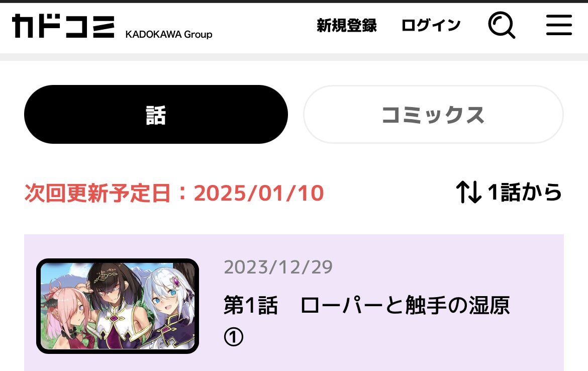Expand the hamburger menu
Screen dimensions: 588x371
[559, 25]
